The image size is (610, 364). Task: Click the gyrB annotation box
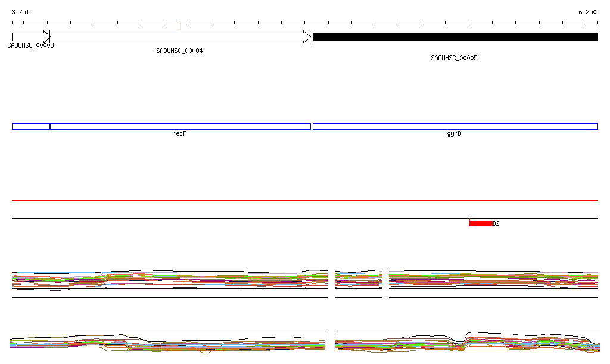click(x=455, y=126)
